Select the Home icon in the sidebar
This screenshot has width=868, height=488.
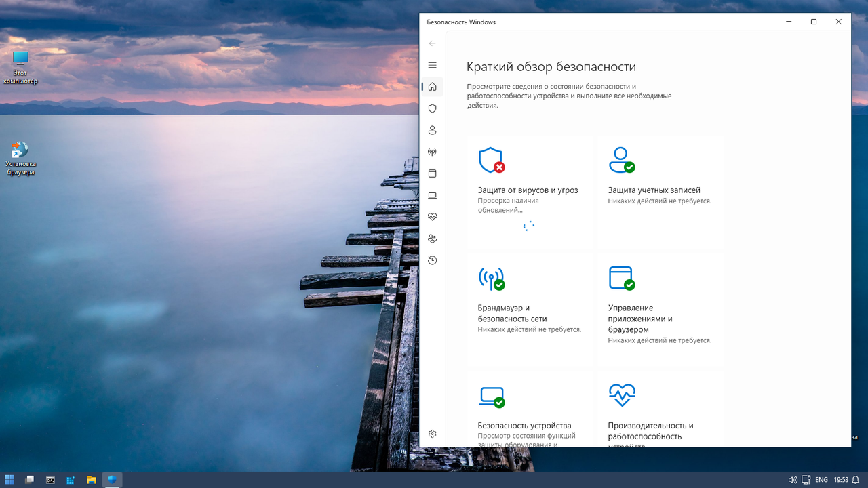[432, 87]
